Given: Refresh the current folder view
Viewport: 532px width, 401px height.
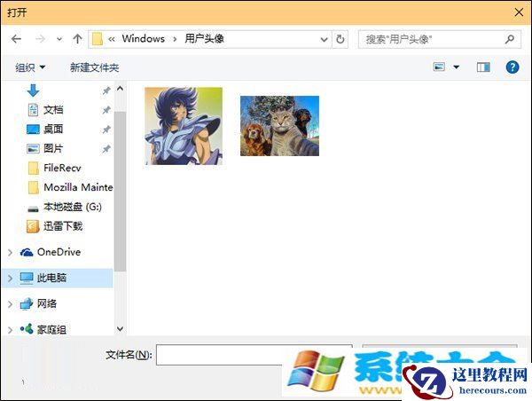Looking at the screenshot, I should click(x=340, y=39).
